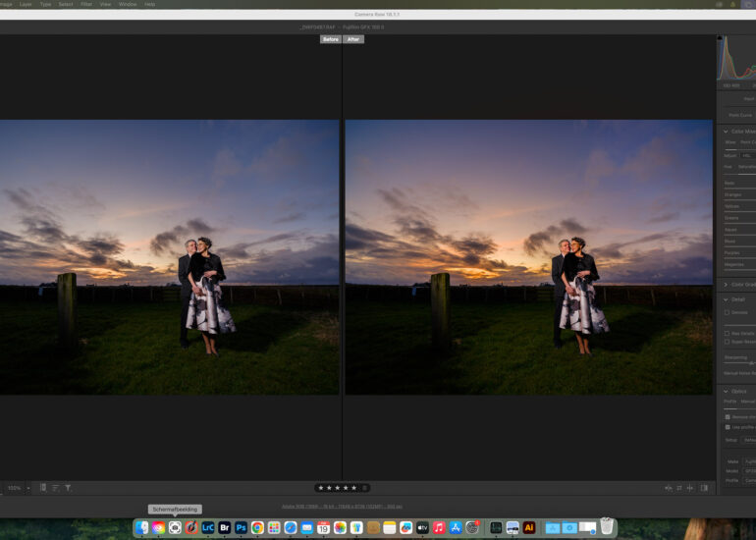
Task: Toggle the Denoise checkbox
Action: pos(727,312)
